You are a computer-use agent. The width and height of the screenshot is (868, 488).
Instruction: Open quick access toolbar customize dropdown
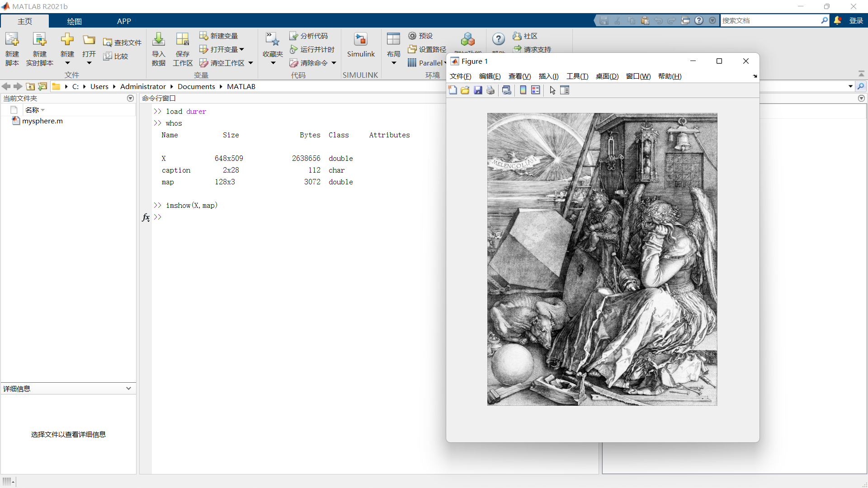point(712,20)
